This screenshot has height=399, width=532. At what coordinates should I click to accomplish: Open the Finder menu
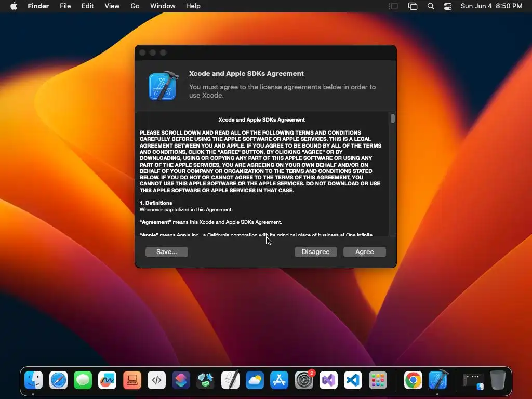point(38,6)
